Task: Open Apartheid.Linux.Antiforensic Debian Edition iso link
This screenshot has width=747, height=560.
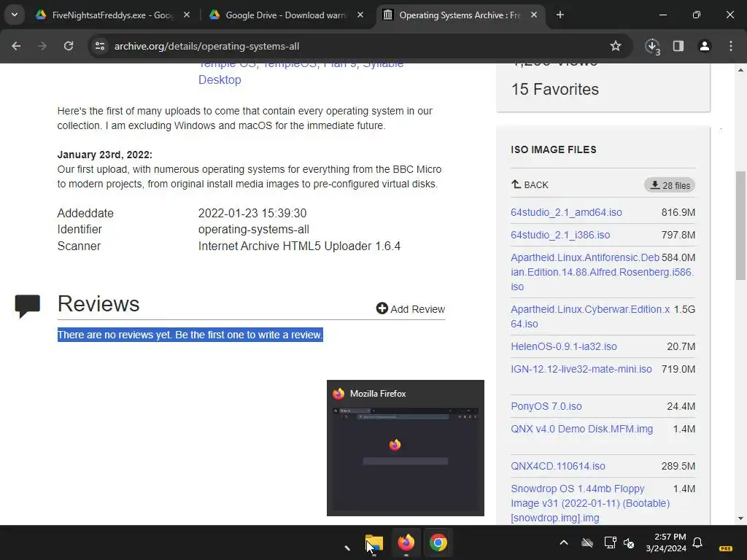Action: [x=602, y=272]
